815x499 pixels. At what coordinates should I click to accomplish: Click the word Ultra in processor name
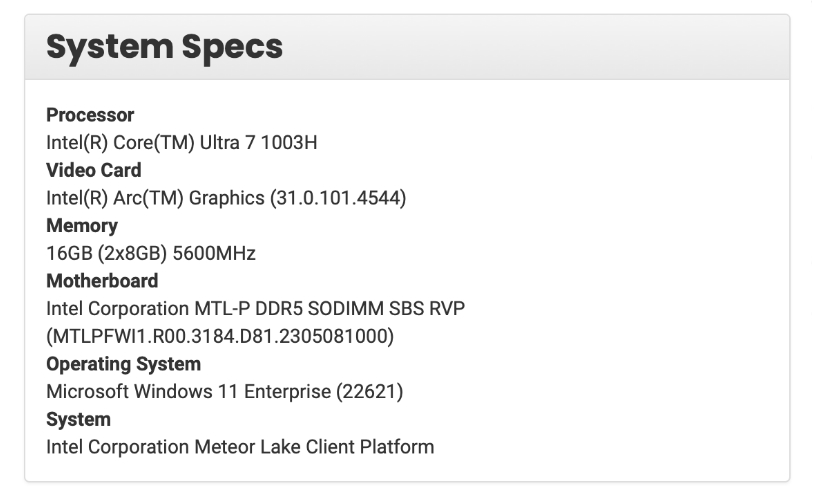219,142
